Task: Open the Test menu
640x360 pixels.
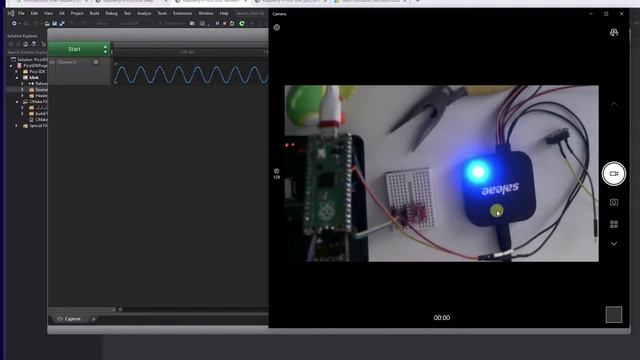Action: pyautogui.click(x=127, y=13)
